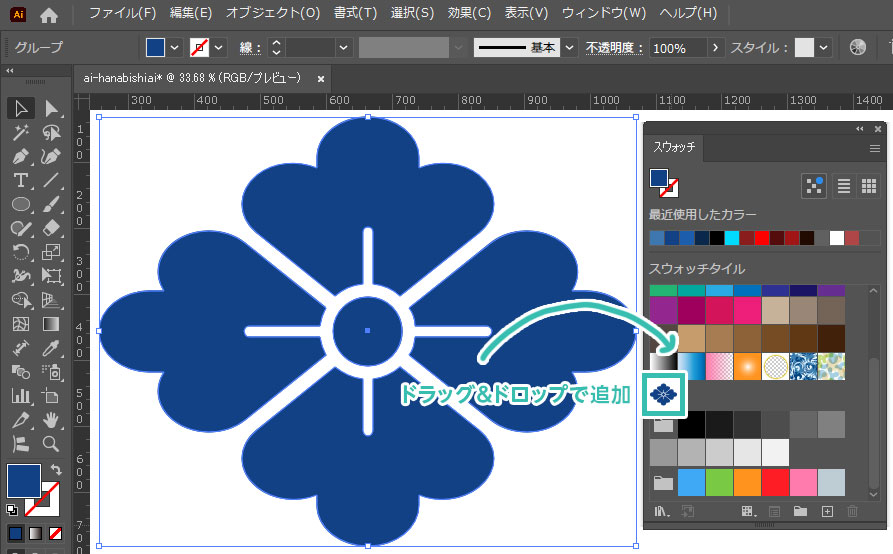The height and width of the screenshot is (554, 893).
Task: Select the Hand tool
Action: click(x=51, y=420)
